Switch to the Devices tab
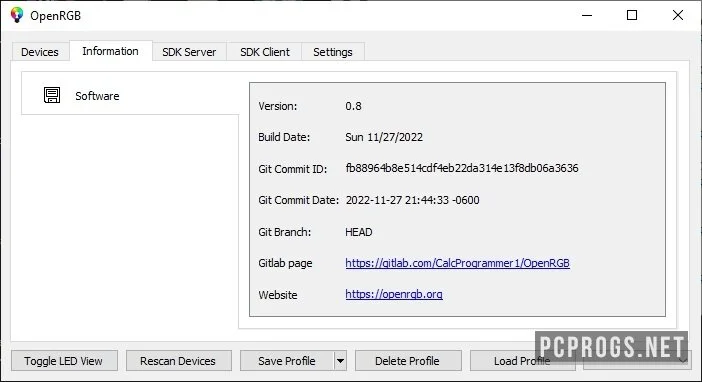Viewport: 702px width, 382px height. point(40,52)
